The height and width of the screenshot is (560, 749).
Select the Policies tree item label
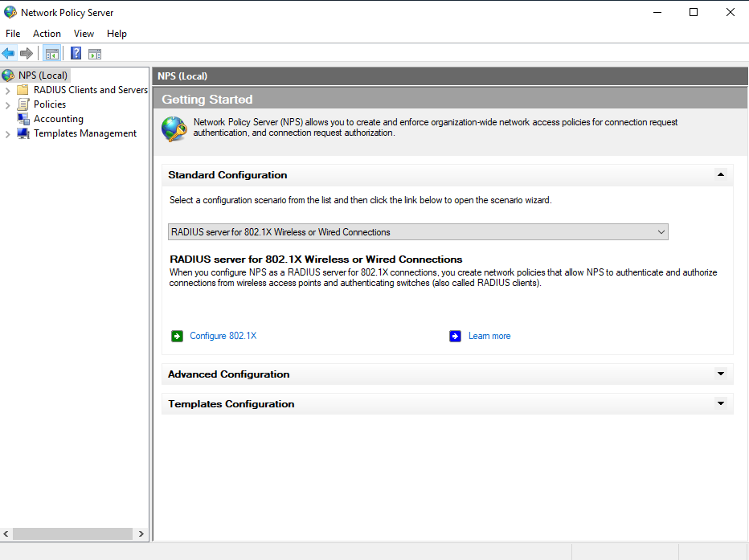50,104
